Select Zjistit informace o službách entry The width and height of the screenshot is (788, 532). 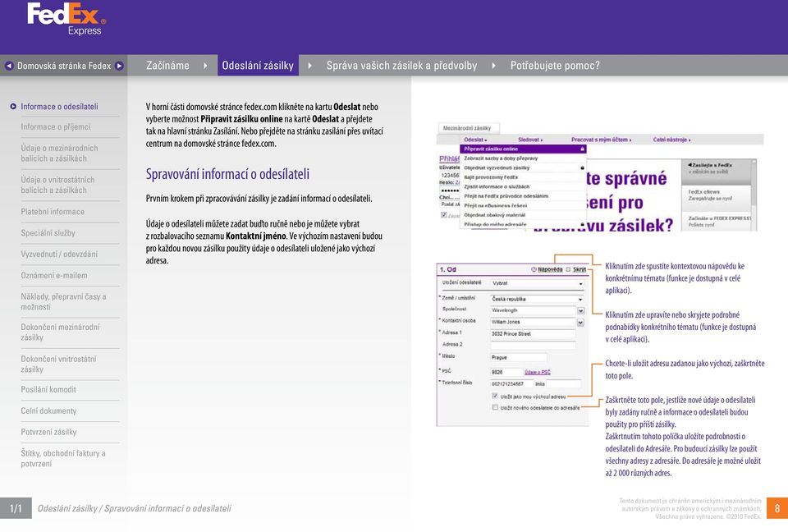pyautogui.click(x=523, y=186)
